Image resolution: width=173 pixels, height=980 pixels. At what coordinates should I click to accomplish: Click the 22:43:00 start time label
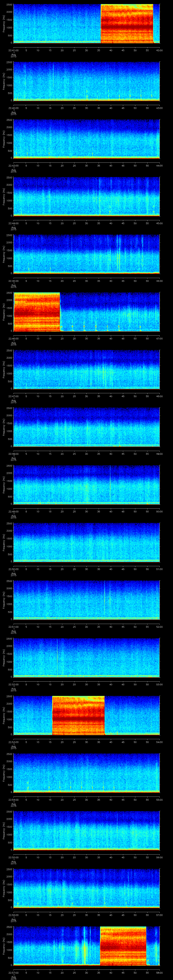13,166
